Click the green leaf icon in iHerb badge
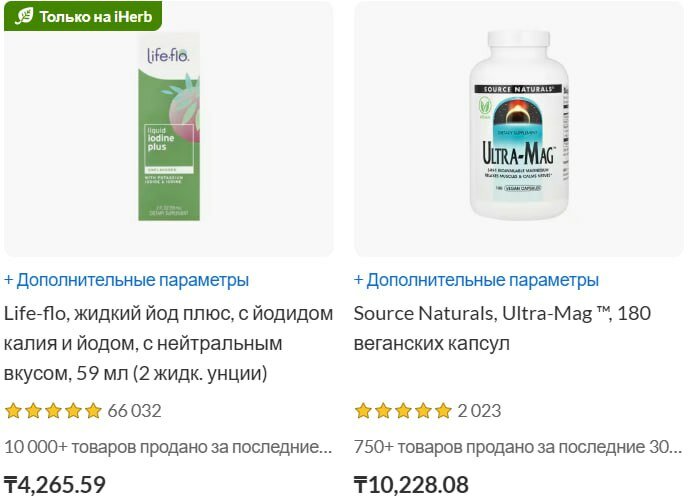 click(24, 16)
